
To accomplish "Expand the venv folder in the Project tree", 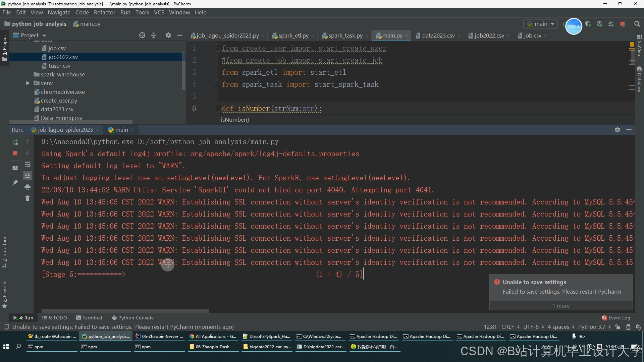I will 28,83.
